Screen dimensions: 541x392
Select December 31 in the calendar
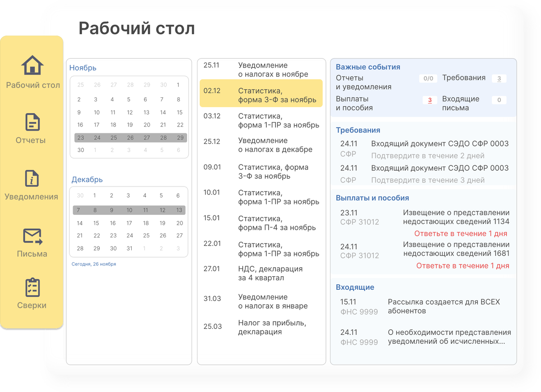[129, 248]
